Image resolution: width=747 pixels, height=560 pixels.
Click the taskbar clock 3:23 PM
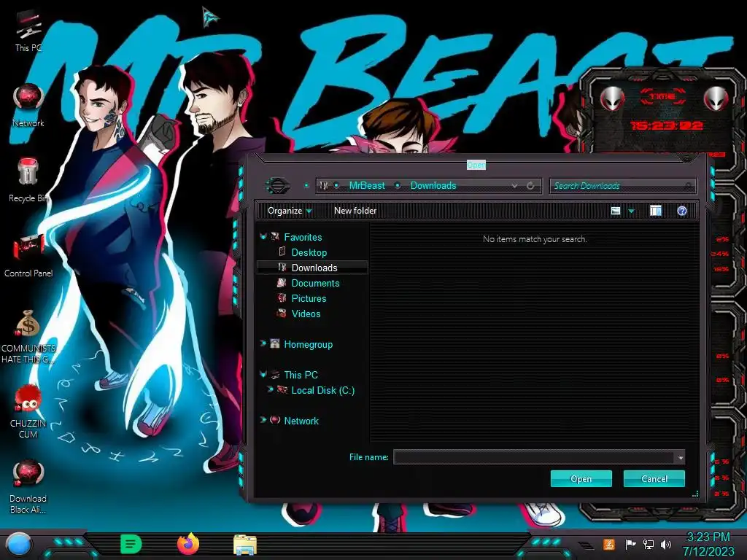pos(708,537)
